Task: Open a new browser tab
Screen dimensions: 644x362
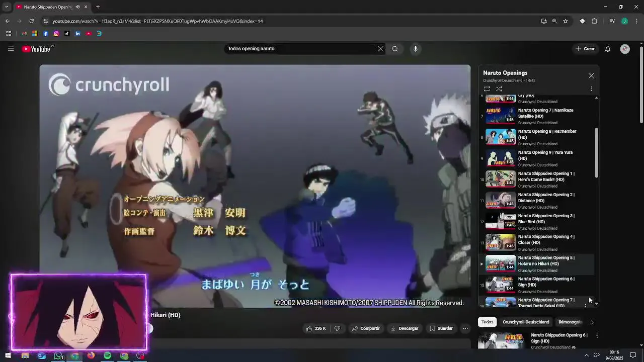Action: [x=98, y=7]
